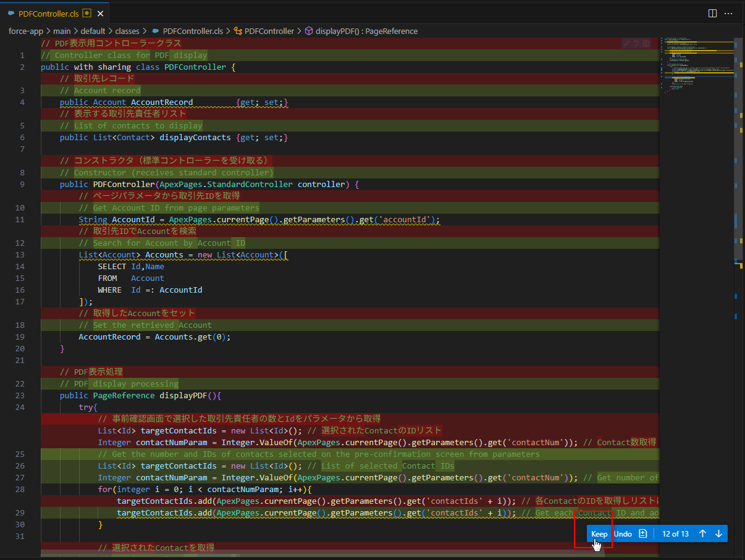The image size is (745, 560).
Task: Open the PDFController.cls file breadcrumb
Action: click(192, 31)
